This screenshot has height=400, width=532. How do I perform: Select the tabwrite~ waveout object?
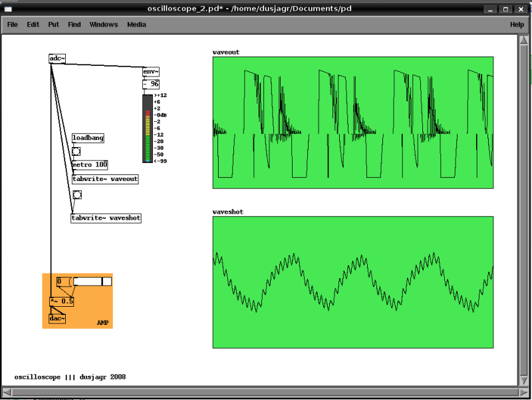105,179
